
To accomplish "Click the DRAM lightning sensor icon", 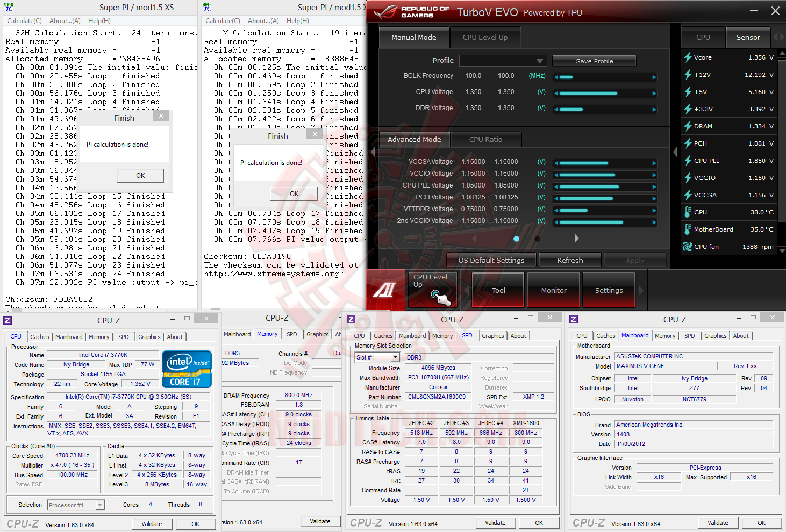I will [x=688, y=126].
